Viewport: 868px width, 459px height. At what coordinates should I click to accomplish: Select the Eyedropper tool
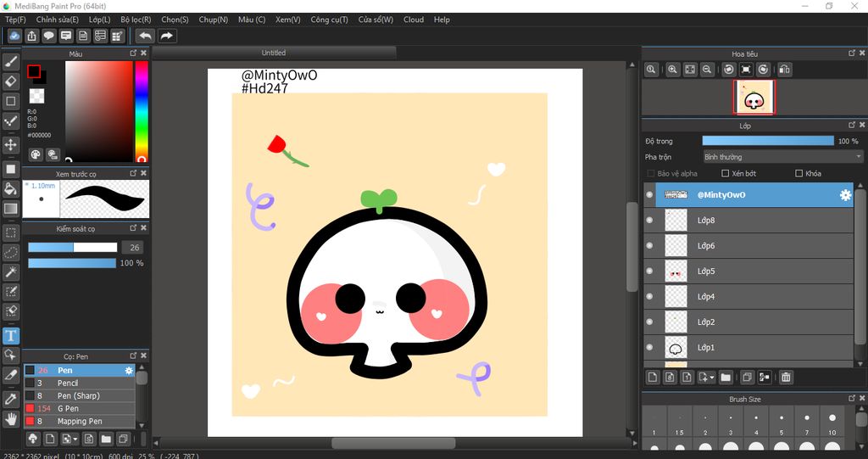(10, 399)
